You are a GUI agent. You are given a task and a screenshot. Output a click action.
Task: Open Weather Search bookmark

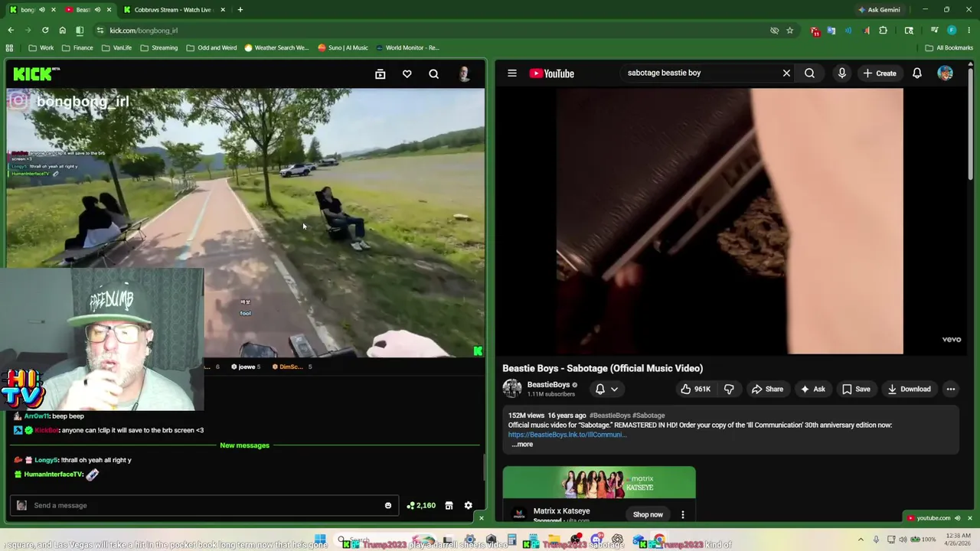coord(276,47)
